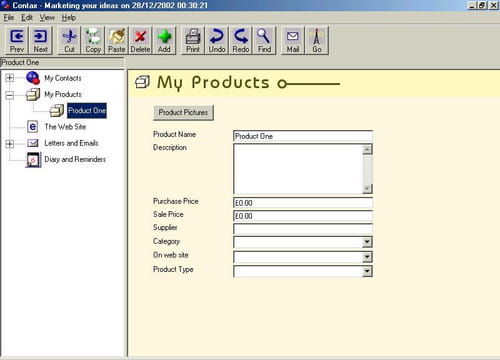Click Description scrollbar up arrow
The image size is (500, 360).
(367, 149)
